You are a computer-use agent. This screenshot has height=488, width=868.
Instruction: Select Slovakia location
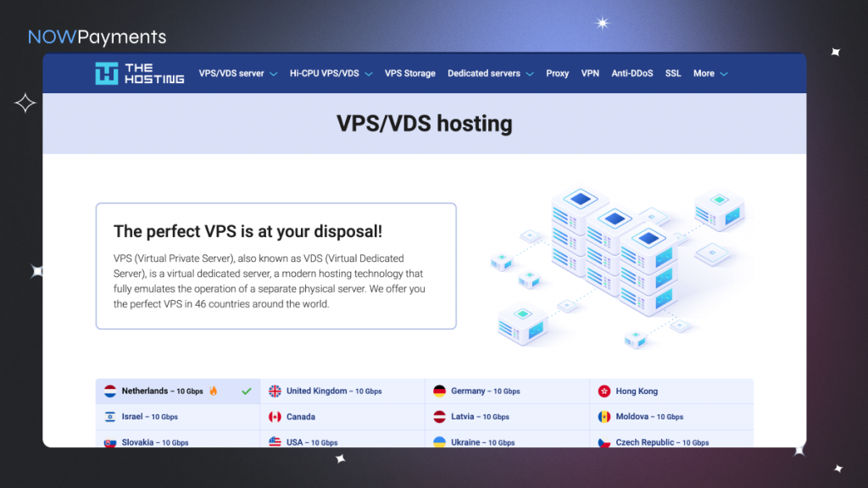[x=178, y=440]
